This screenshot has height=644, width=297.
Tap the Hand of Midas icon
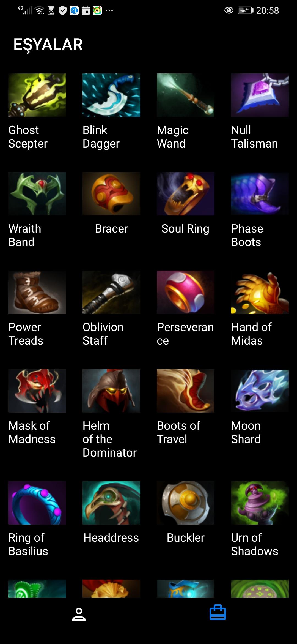(x=260, y=292)
